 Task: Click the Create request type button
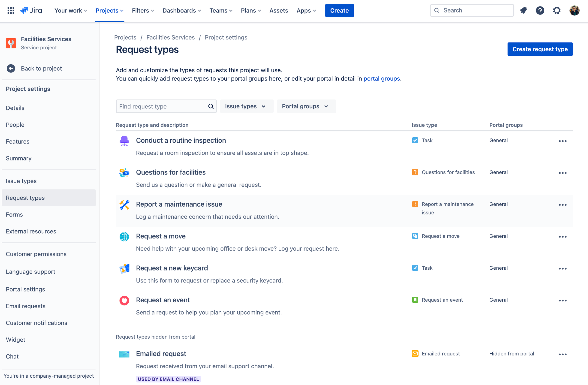click(x=540, y=49)
